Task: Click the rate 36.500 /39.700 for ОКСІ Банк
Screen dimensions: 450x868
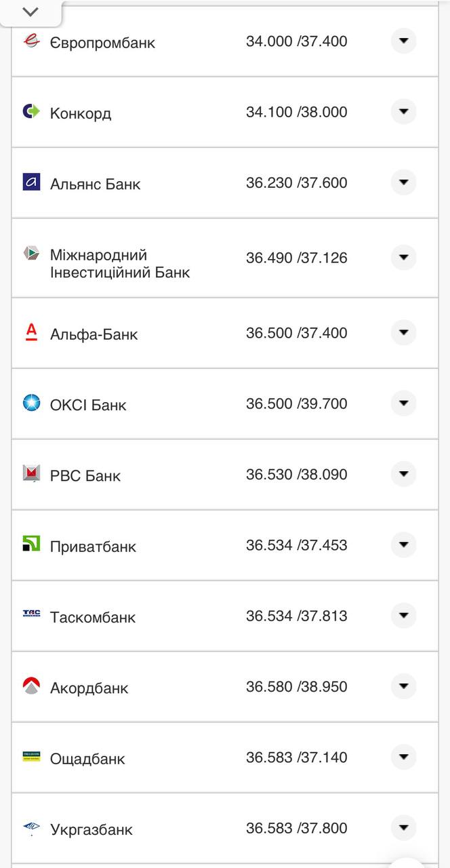Action: tap(296, 403)
